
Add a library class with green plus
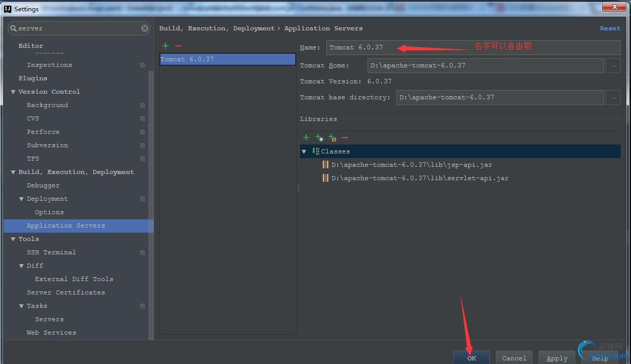coord(306,137)
